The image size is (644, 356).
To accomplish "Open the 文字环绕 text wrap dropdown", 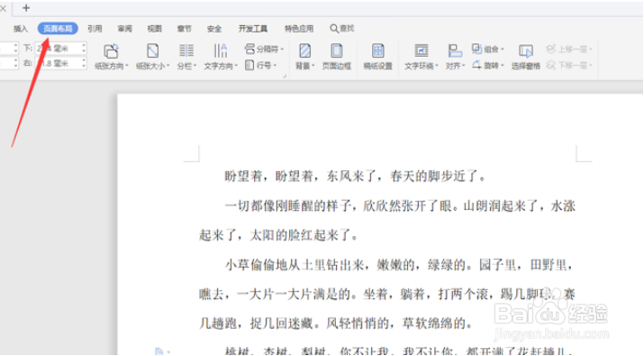I will click(422, 56).
